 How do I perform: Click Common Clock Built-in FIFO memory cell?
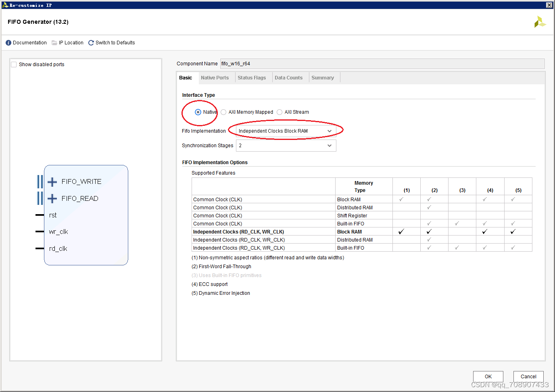pos(364,224)
